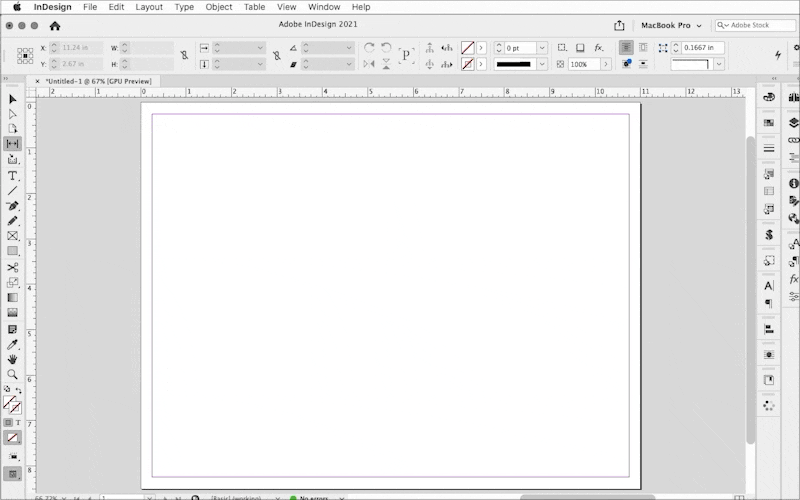Toggle the Apply None button in toolbox

click(x=12, y=438)
